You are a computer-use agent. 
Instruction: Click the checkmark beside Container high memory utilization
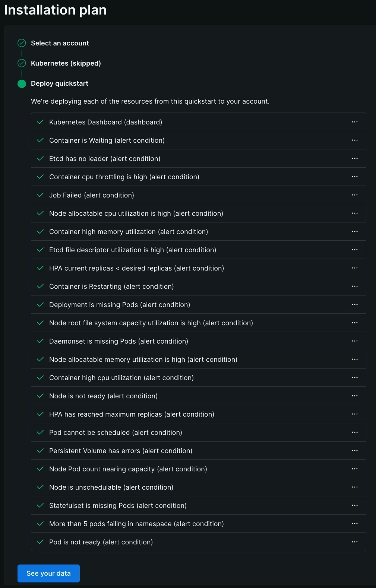coord(40,231)
